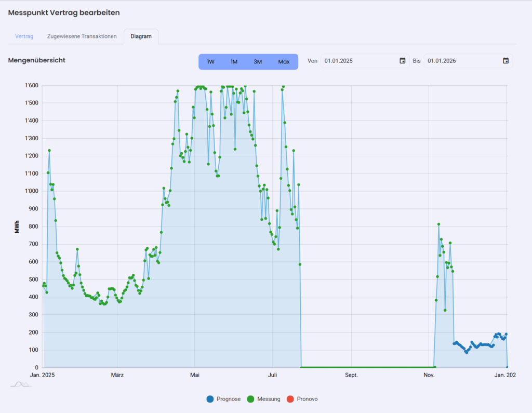
Task: Switch to the Vertrag tab
Action: 24,36
